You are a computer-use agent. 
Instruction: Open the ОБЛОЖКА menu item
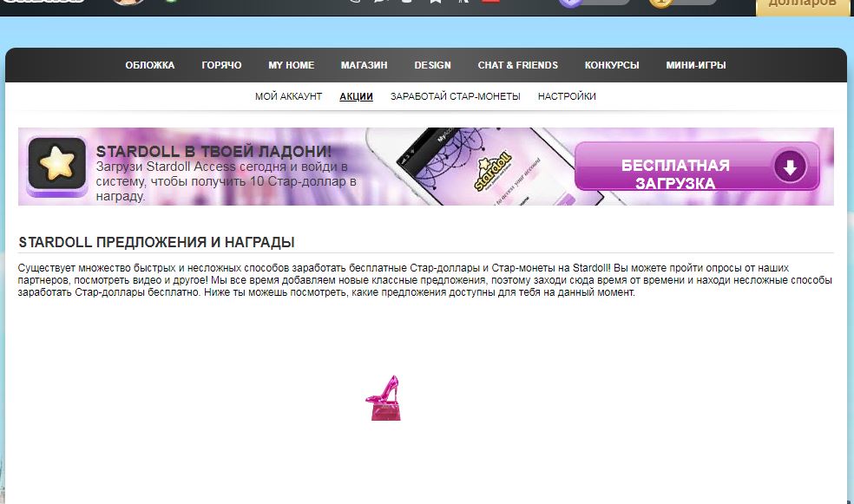(x=151, y=65)
